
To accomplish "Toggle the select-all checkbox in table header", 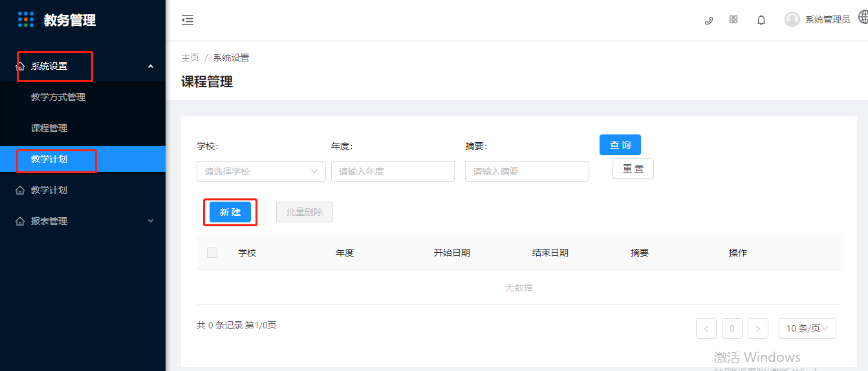I will (212, 253).
